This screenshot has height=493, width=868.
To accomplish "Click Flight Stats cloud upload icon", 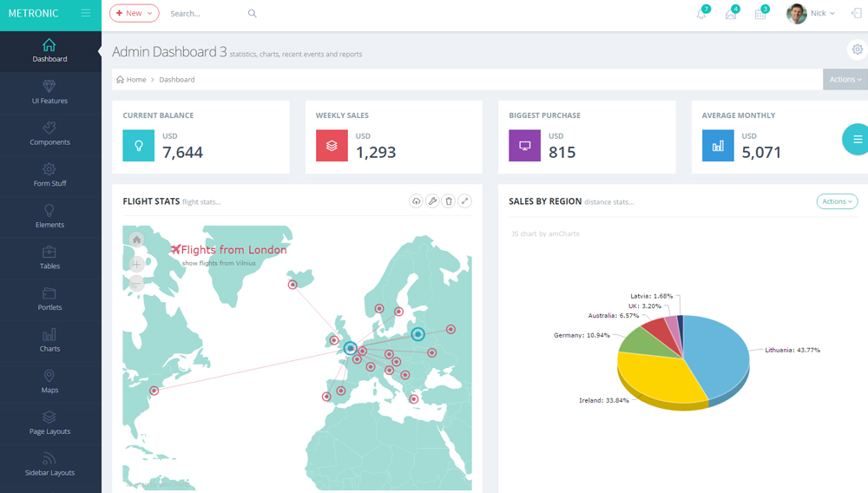I will click(x=416, y=200).
